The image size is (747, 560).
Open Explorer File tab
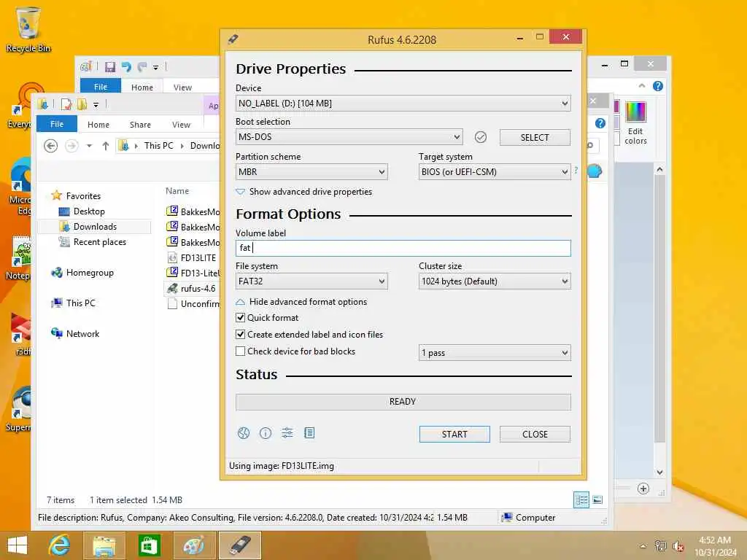click(57, 124)
